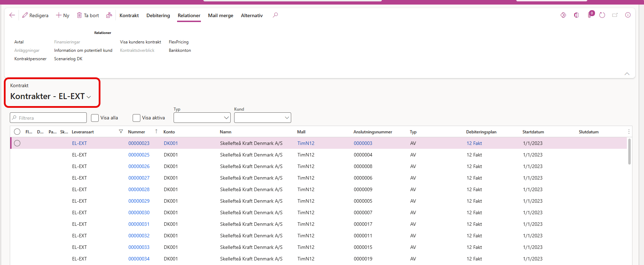Screen dimensions: 644x265
Task: Click the FlexPricing button
Action: coord(178,42)
